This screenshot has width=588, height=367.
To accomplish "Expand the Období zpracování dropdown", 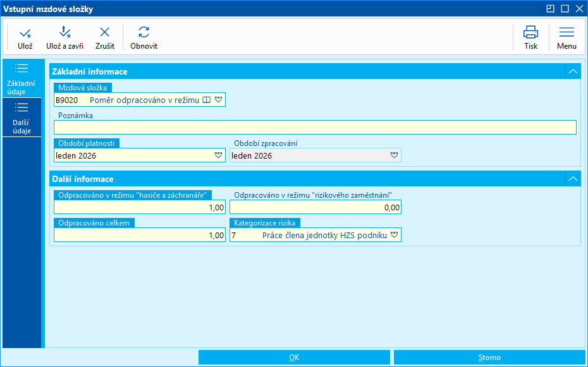I will click(x=394, y=155).
